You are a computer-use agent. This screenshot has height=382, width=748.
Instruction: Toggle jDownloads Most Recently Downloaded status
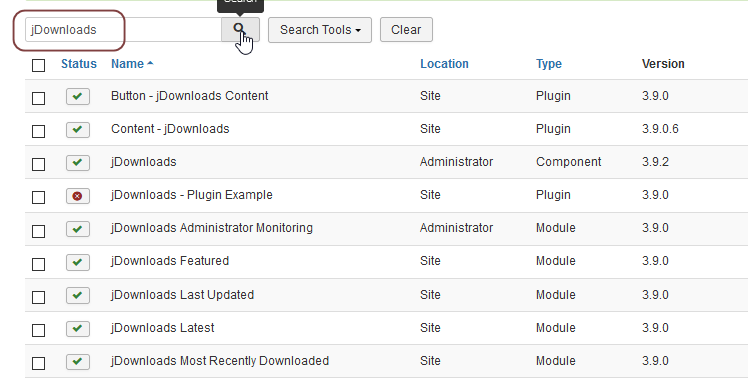(78, 361)
